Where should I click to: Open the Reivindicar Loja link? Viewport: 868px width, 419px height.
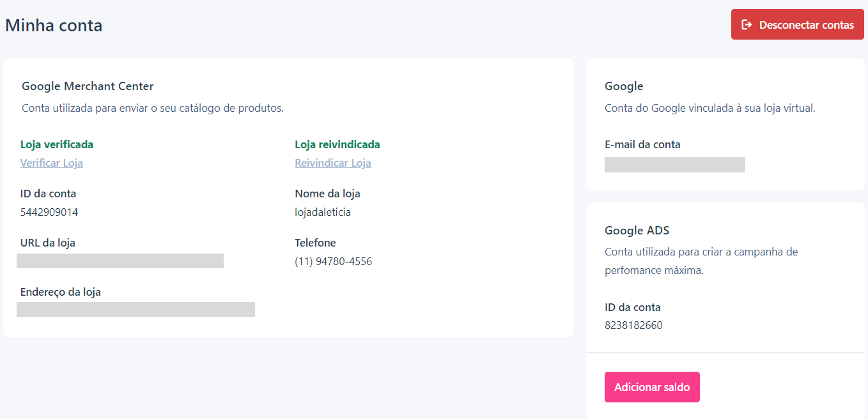tap(333, 163)
